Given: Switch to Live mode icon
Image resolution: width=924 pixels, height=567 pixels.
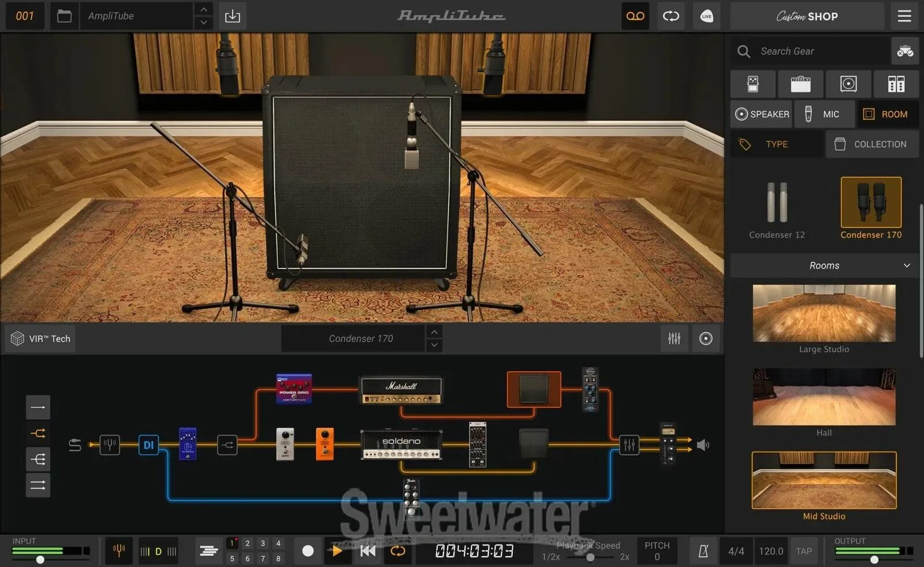Looking at the screenshot, I should click(x=707, y=16).
